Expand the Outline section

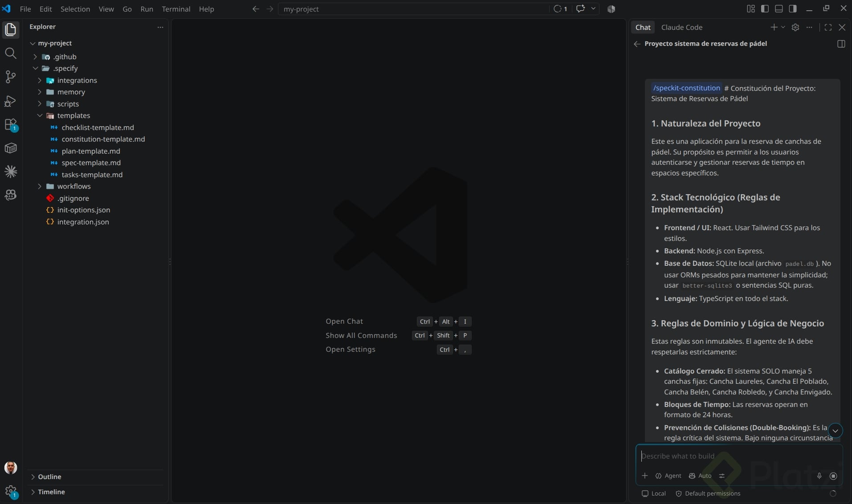coord(49,477)
